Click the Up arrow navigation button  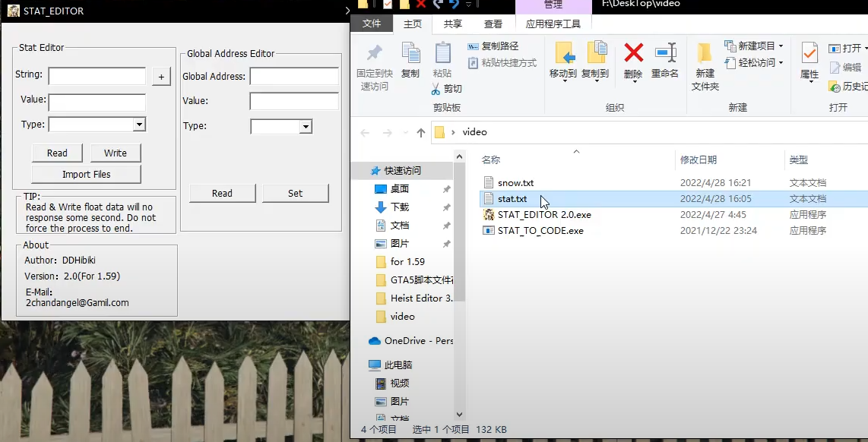421,132
